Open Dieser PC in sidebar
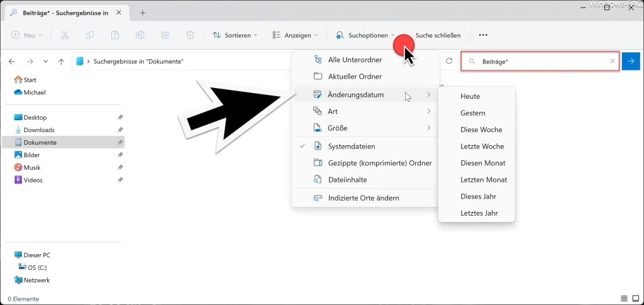The image size is (644, 305). tap(33, 255)
